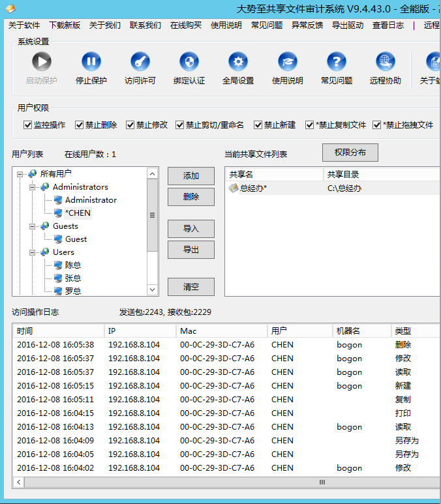Toggle the 禁止删除 checkbox
Image resolution: width=441 pixels, height=504 pixels.
(x=80, y=125)
